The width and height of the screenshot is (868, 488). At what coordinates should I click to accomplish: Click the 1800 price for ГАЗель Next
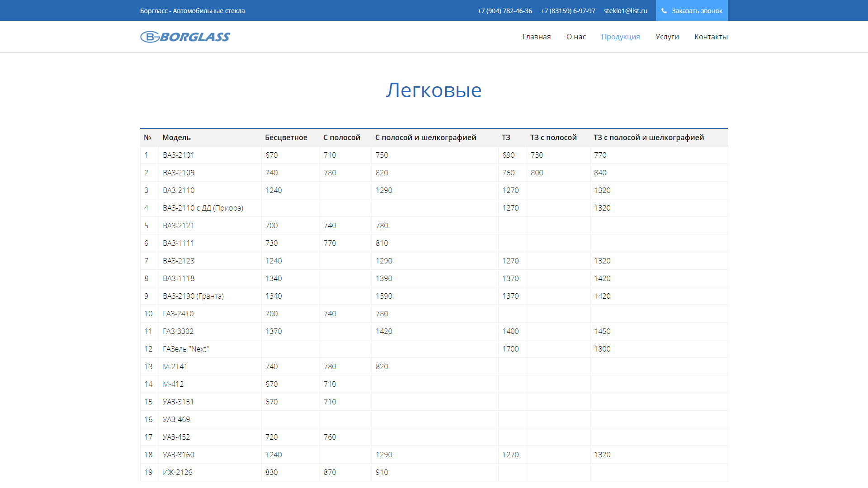(x=602, y=349)
